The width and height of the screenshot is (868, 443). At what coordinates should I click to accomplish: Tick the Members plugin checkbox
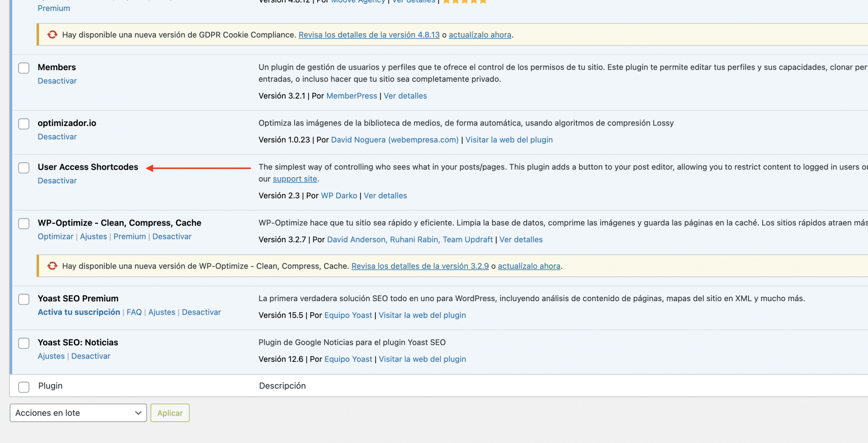point(24,68)
